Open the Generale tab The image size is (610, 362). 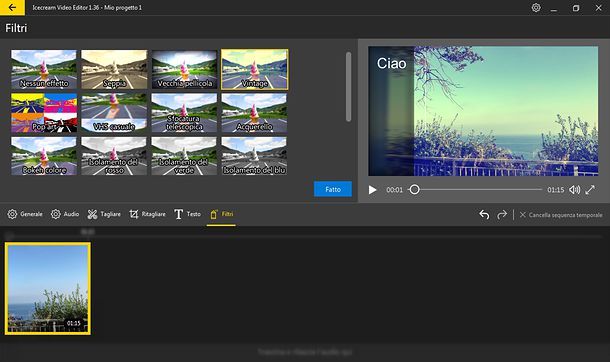[25, 214]
